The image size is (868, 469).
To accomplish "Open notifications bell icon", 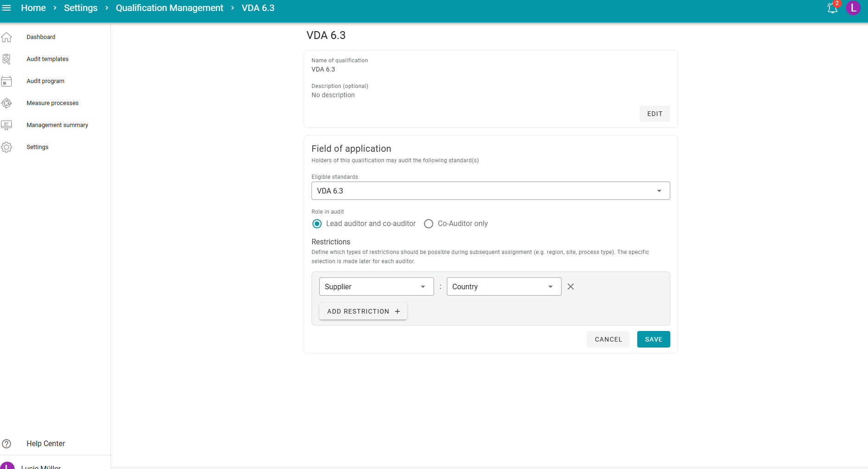I will (x=832, y=8).
